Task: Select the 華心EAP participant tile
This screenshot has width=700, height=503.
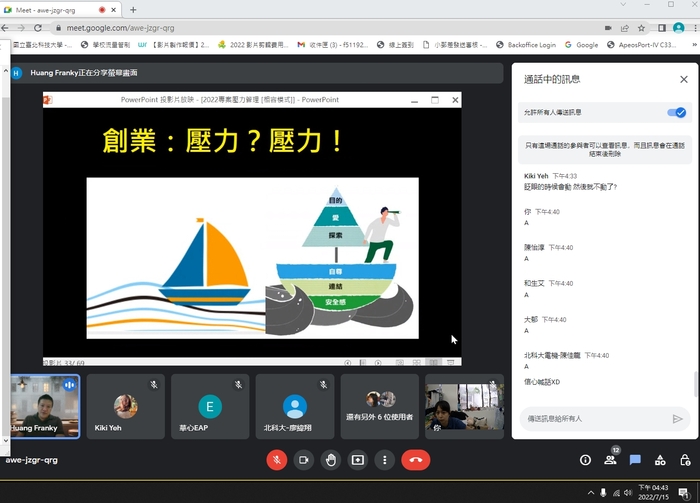Action: [210, 407]
